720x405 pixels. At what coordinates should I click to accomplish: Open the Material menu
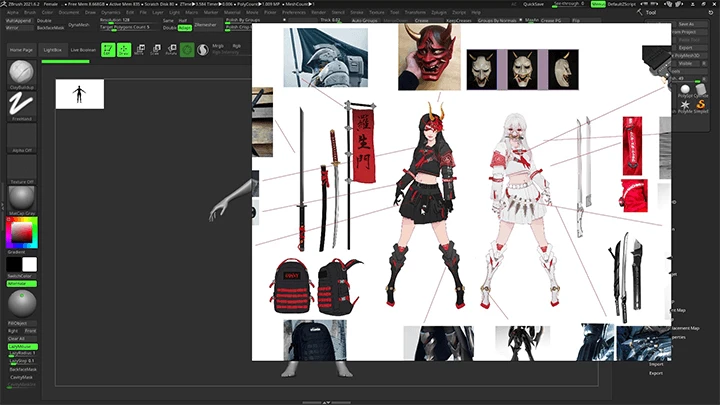point(232,12)
